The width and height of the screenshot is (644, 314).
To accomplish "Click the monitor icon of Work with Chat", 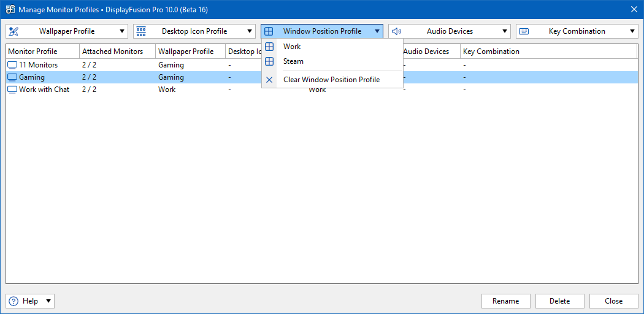I will (x=13, y=90).
